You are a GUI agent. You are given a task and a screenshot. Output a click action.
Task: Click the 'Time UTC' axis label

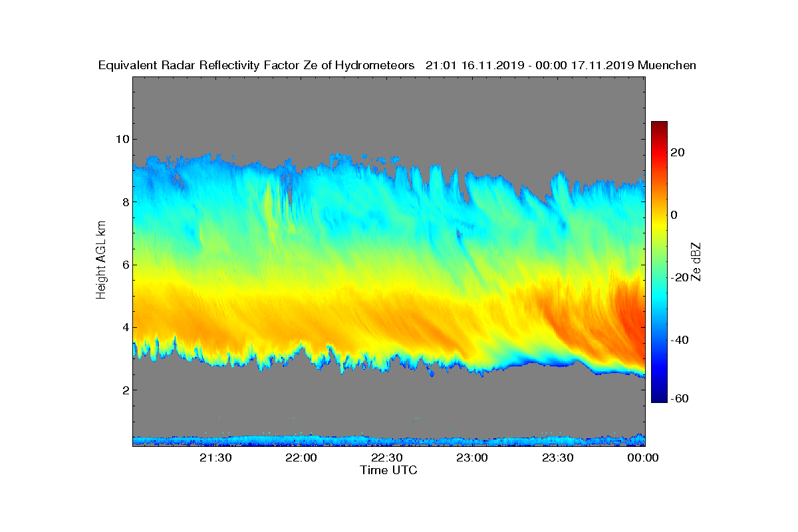(x=389, y=469)
